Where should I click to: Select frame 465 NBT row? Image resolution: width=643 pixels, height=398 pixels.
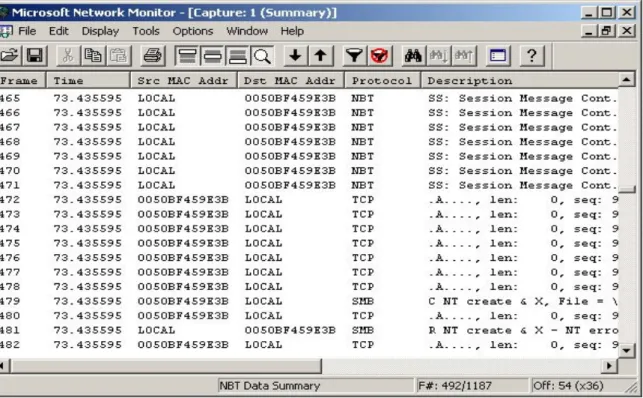click(308, 98)
